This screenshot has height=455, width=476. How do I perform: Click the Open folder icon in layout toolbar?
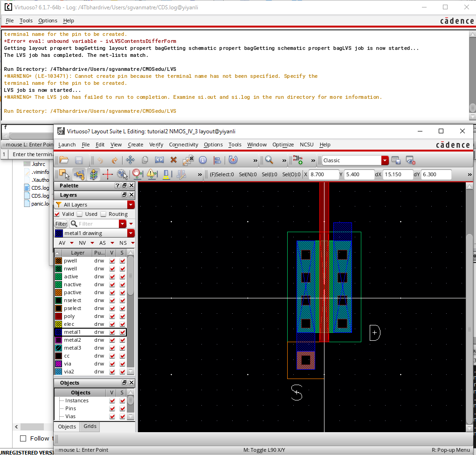(x=64, y=160)
